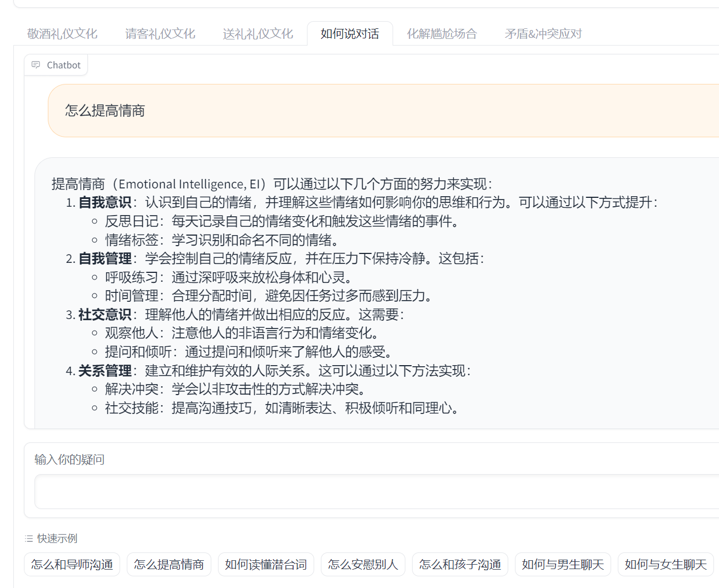Click the bullet line starting 呼吸练习
The height and width of the screenshot is (588, 719).
pyautogui.click(x=229, y=277)
